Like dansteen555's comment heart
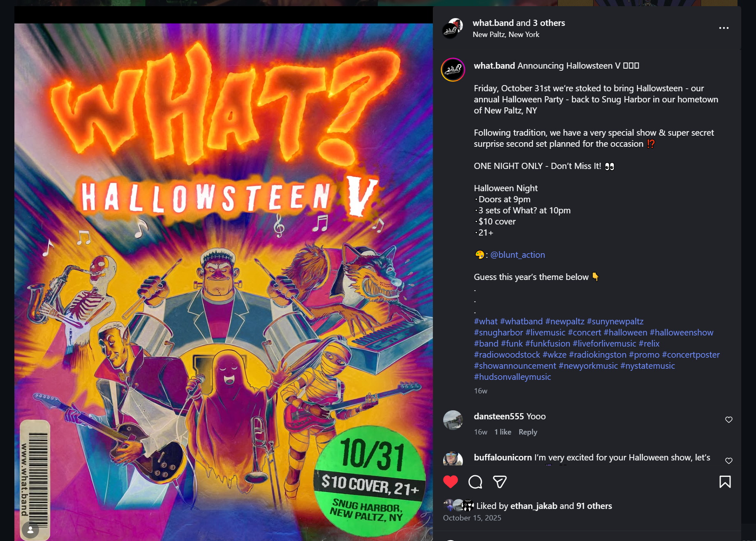 click(x=729, y=420)
